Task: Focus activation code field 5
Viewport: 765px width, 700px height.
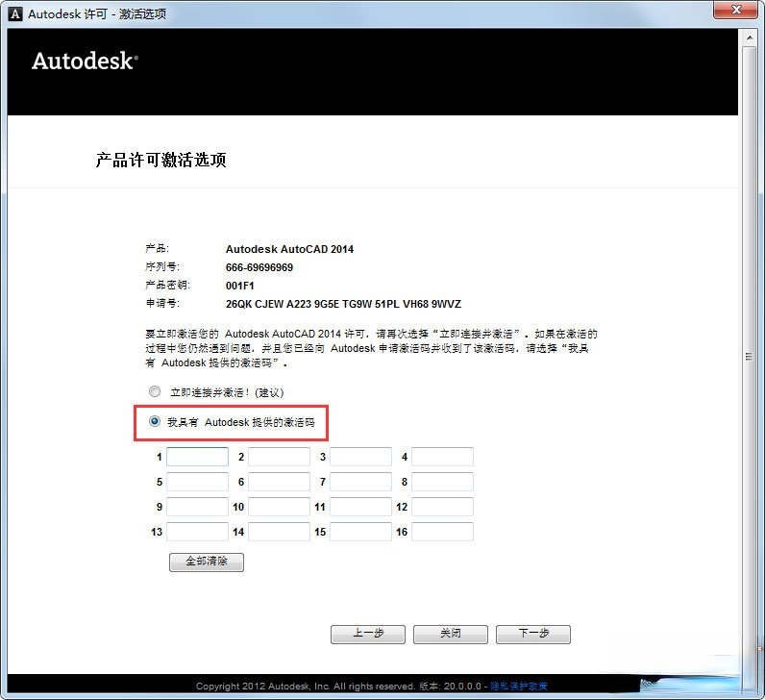Action: click(x=197, y=482)
